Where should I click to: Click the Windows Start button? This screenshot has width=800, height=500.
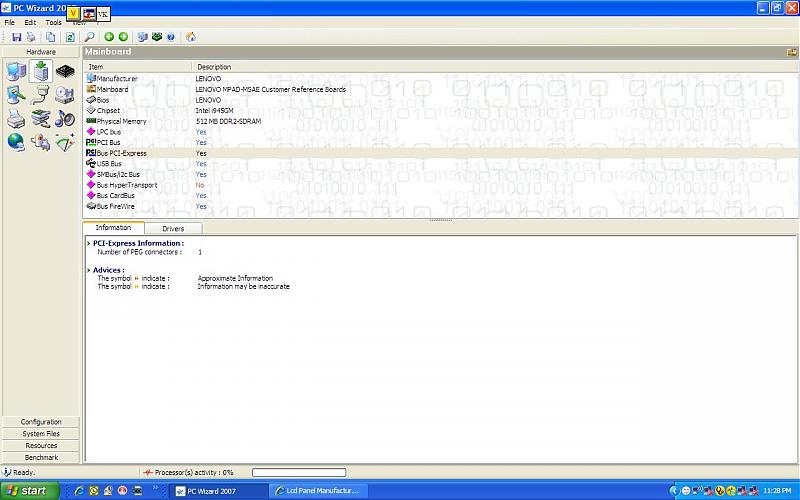point(27,490)
